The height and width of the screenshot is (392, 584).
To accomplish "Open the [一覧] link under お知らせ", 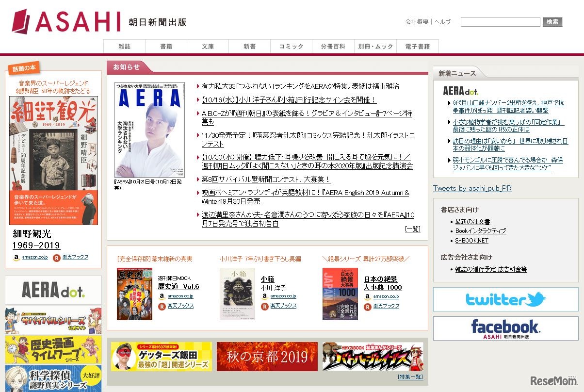I will point(413,229).
